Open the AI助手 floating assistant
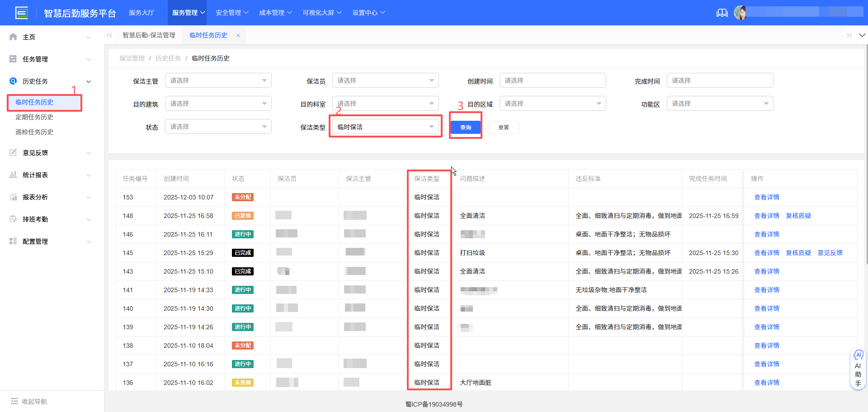 [858, 368]
